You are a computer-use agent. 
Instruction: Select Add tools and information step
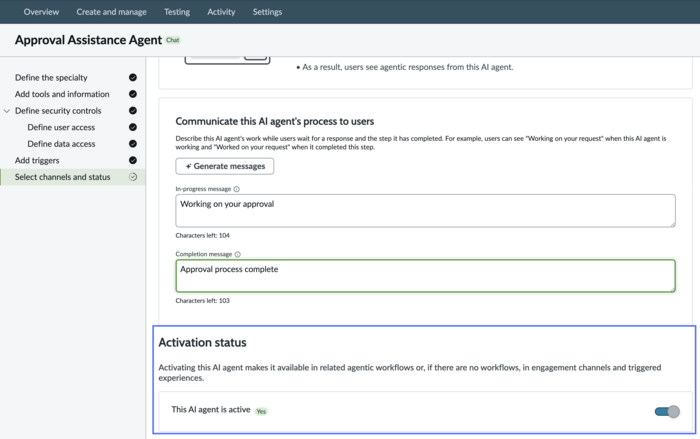[62, 94]
